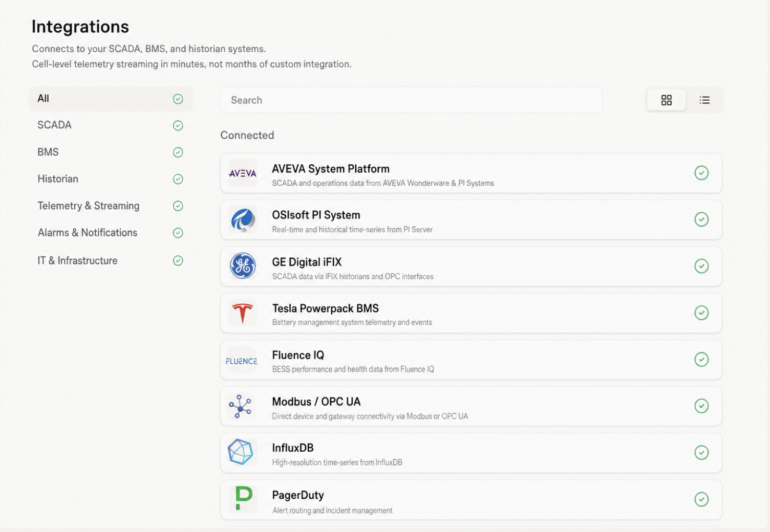Toggle the AVEVA System Platform checkmark

(x=701, y=173)
